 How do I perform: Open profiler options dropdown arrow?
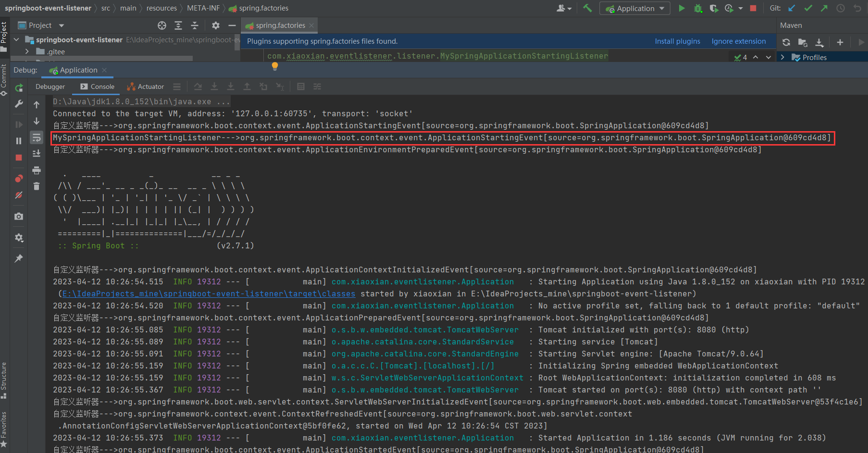740,8
